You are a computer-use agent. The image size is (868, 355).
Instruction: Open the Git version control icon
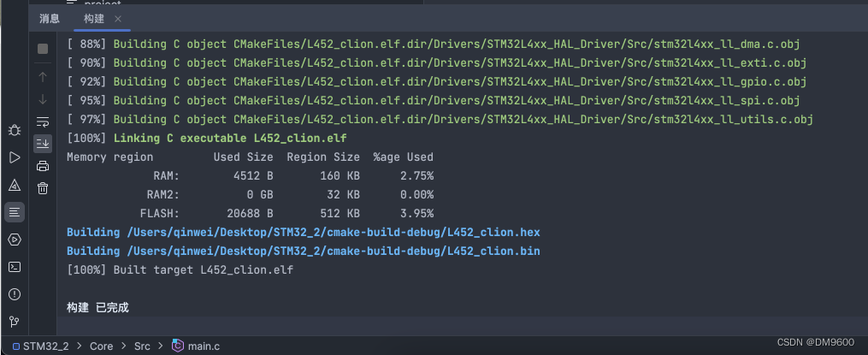(x=15, y=322)
